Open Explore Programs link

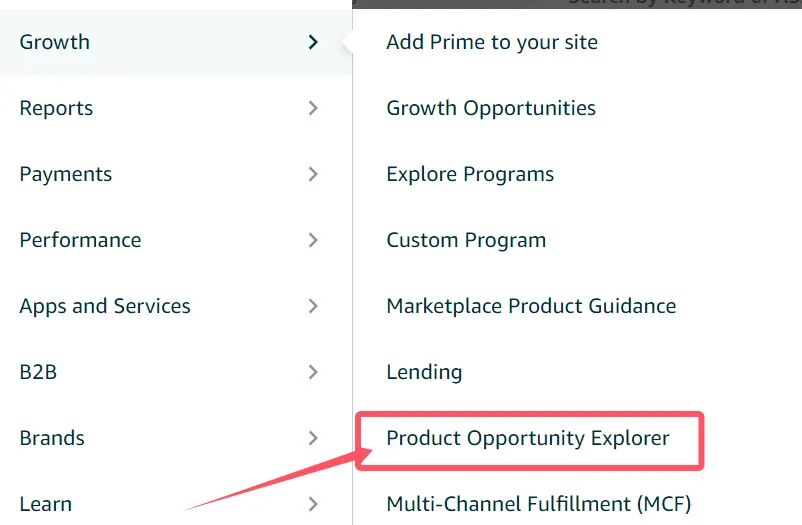(470, 174)
